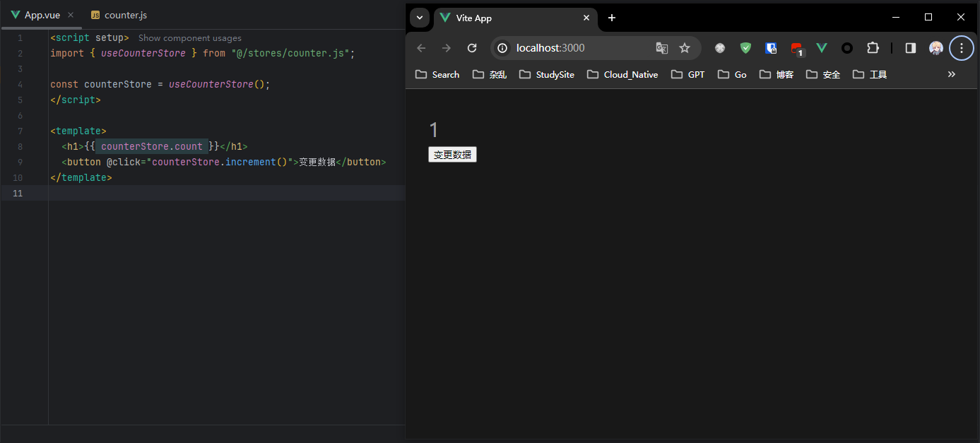Open the Search bookmark folder

(437, 74)
